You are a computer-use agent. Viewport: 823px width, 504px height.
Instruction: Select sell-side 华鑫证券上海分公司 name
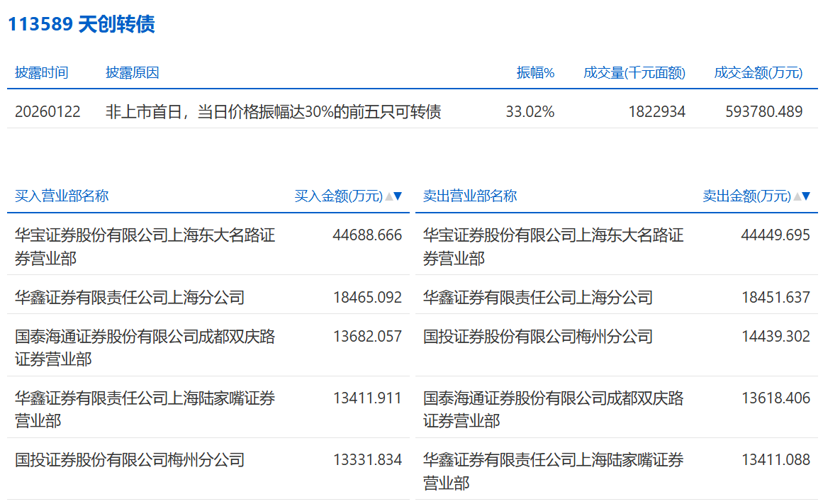538,298
